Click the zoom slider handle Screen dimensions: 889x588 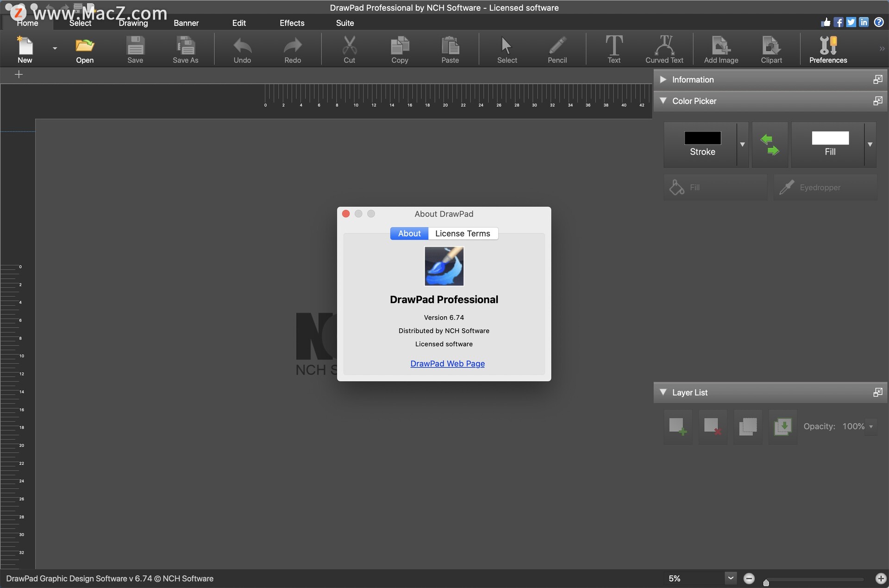766,582
